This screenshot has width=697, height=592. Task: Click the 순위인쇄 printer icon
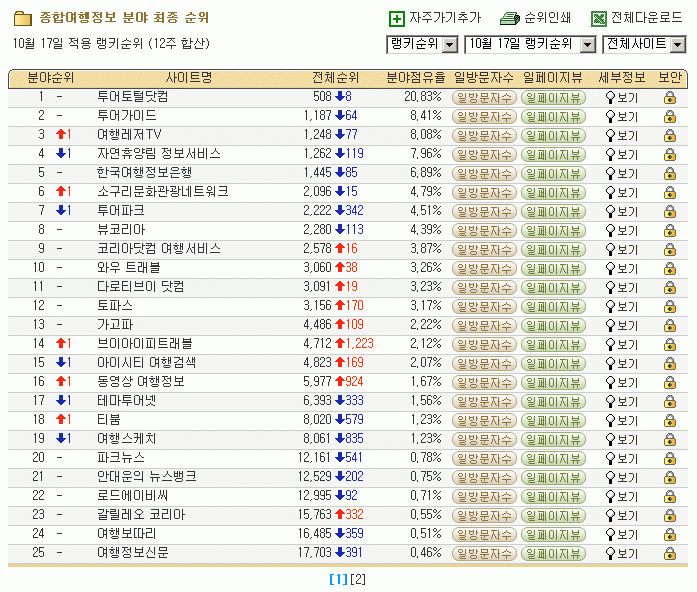[x=509, y=19]
